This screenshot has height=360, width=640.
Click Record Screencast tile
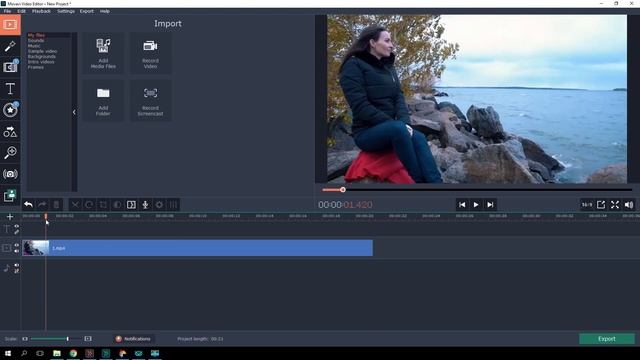[x=151, y=101]
